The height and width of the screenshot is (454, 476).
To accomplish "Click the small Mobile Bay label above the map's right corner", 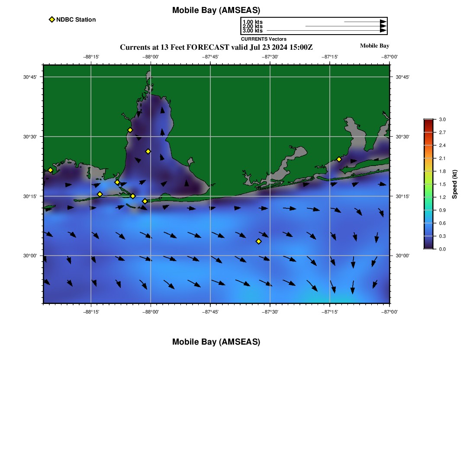I will 374,46.
